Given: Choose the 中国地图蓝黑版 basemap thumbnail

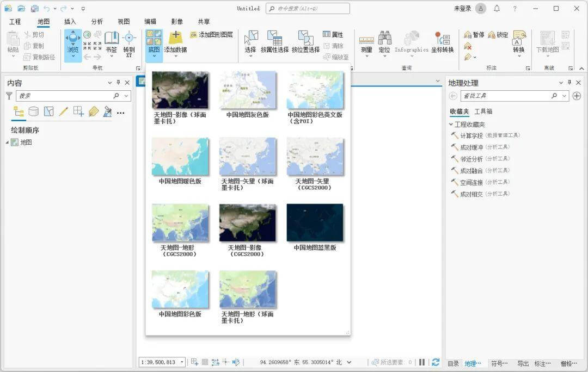Looking at the screenshot, I should pyautogui.click(x=315, y=223).
